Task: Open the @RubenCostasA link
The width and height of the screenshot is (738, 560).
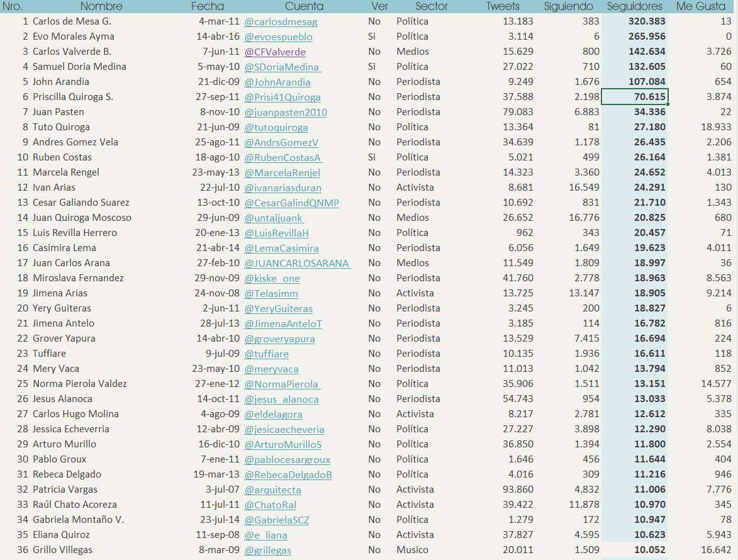Action: point(283,157)
